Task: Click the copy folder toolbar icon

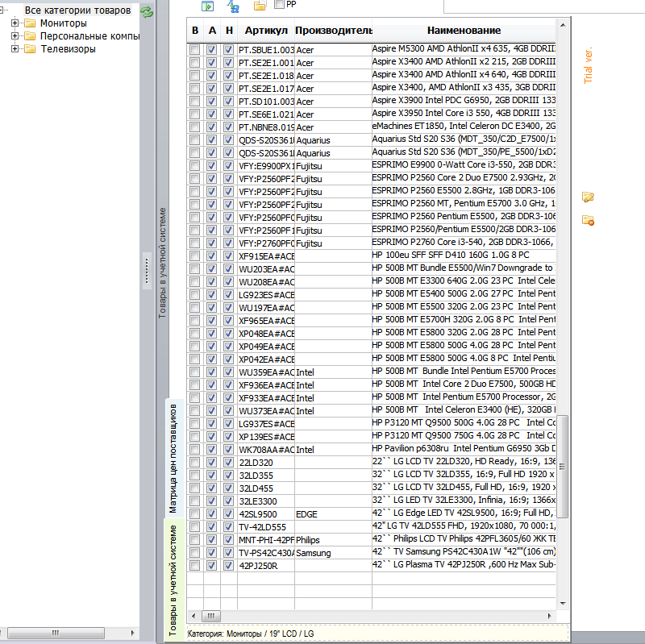Action: (x=260, y=6)
